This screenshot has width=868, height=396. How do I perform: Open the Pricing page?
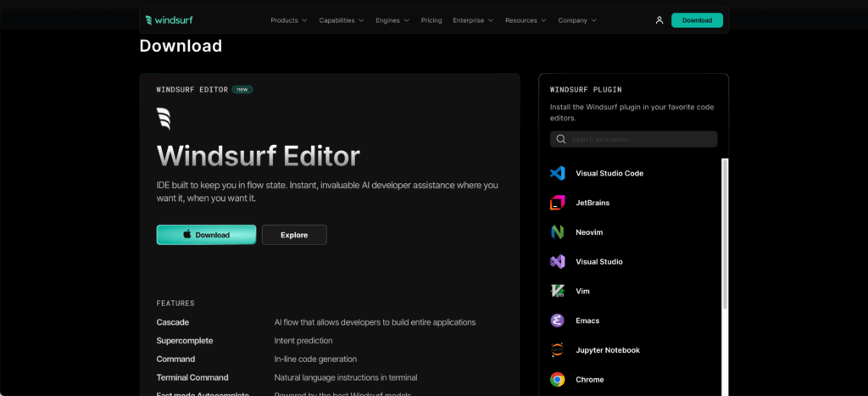(x=431, y=20)
